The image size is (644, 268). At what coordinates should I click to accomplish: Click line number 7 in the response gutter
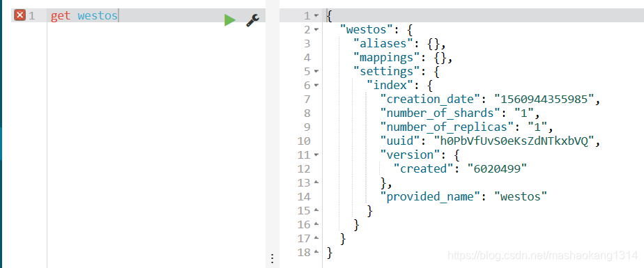(307, 100)
